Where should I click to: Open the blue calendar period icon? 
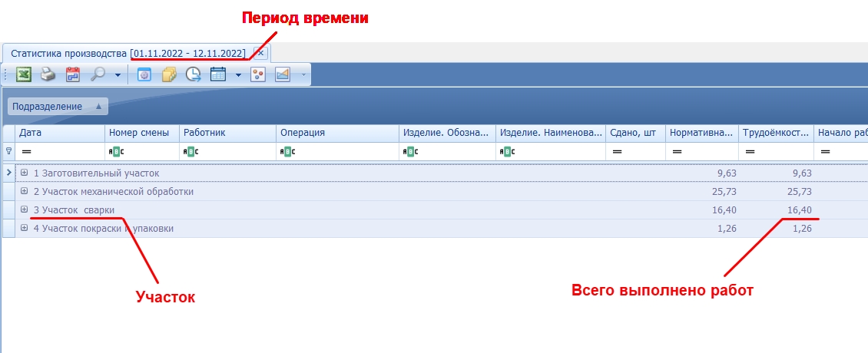click(x=218, y=74)
